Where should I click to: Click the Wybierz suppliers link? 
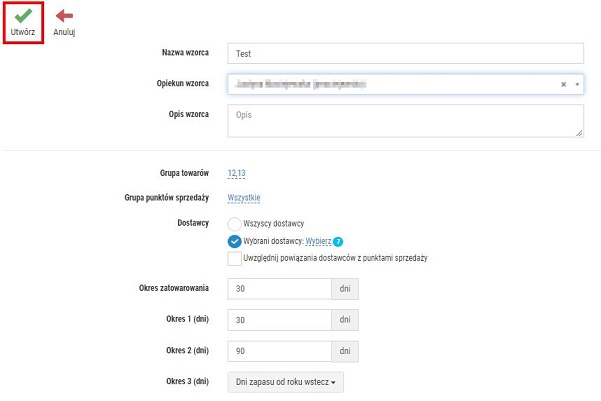(x=318, y=242)
